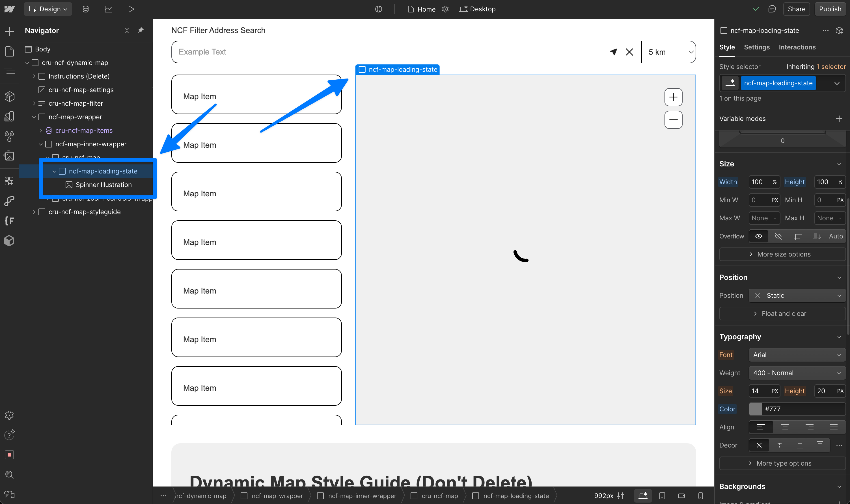Screen dimensions: 850x504
Task: Open the element more options ellipsis
Action: pyautogui.click(x=825, y=31)
